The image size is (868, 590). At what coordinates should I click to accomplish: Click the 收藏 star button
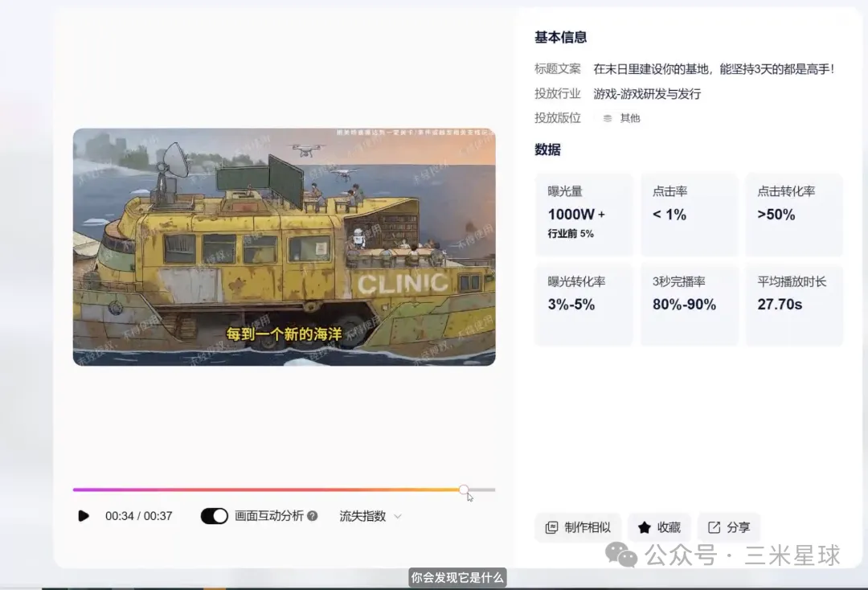click(x=659, y=527)
